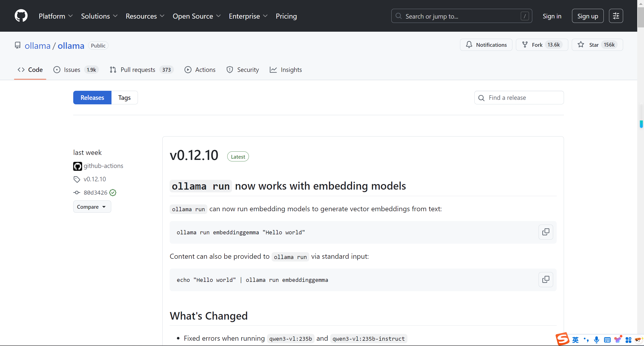Copy the echo Hello world command
Image resolution: width=644 pixels, height=346 pixels.
coord(546,279)
